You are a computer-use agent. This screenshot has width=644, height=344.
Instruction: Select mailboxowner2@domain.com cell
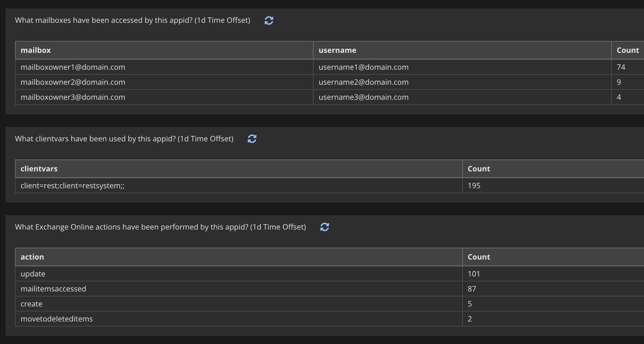73,82
